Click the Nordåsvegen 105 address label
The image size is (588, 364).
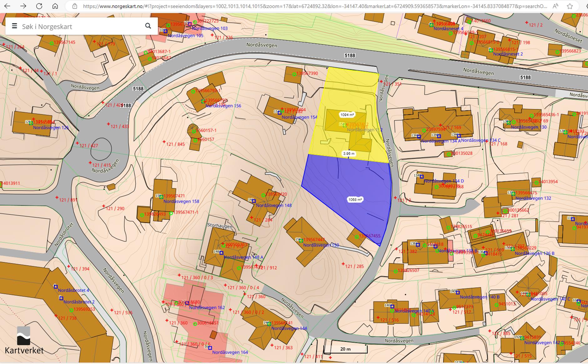pyautogui.click(x=185, y=36)
